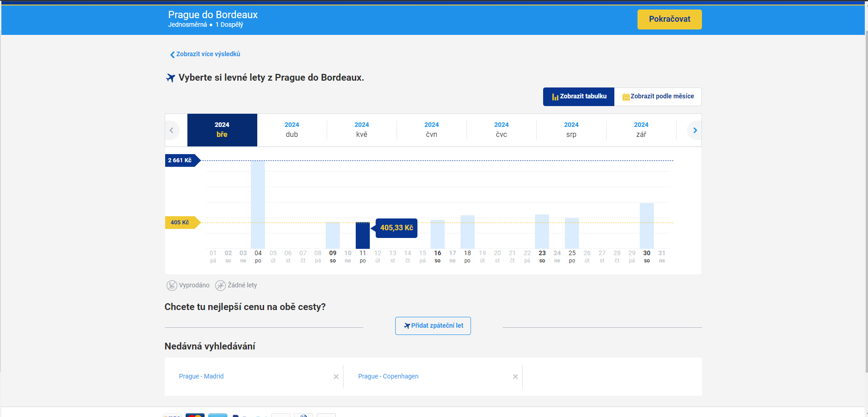Select the 2024 bře month tab
Screen dimensions: 868x417
click(x=222, y=130)
